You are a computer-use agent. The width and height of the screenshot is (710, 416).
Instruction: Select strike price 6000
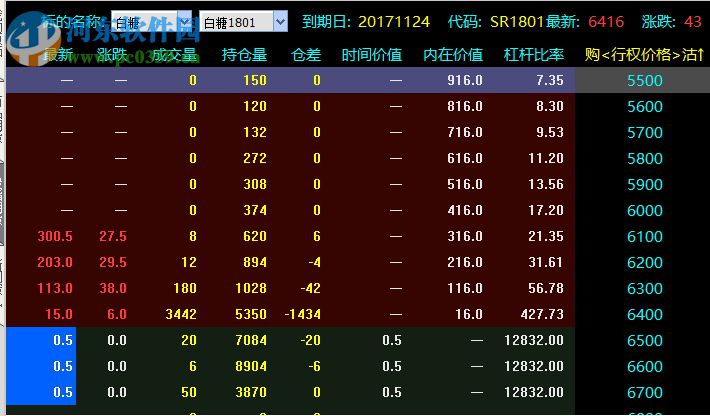coord(645,210)
